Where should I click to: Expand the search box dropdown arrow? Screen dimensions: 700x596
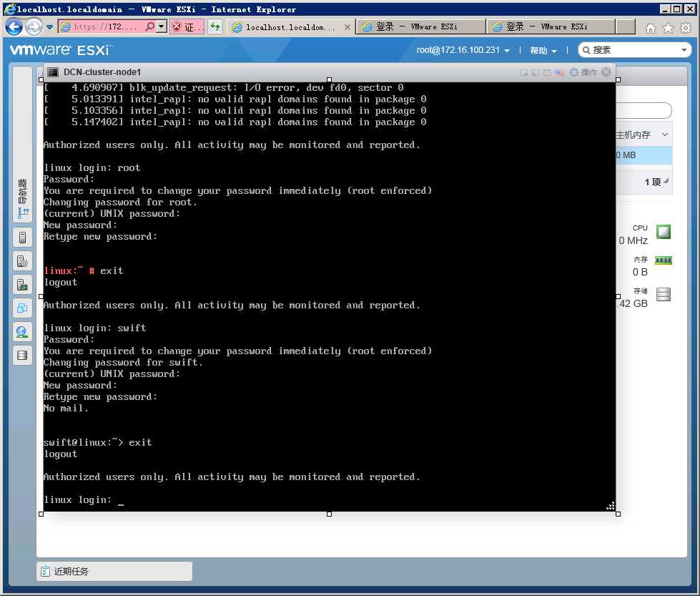684,50
